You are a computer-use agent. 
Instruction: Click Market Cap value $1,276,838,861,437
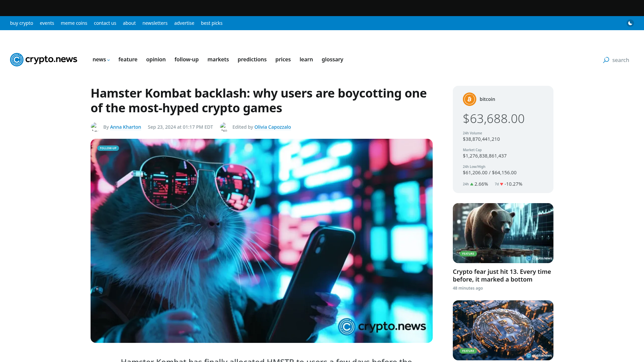[485, 156]
